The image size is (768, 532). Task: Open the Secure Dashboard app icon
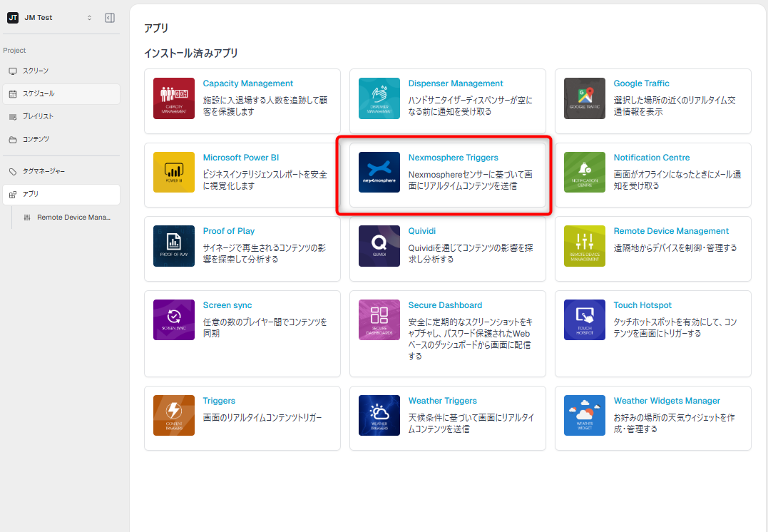[x=379, y=320]
